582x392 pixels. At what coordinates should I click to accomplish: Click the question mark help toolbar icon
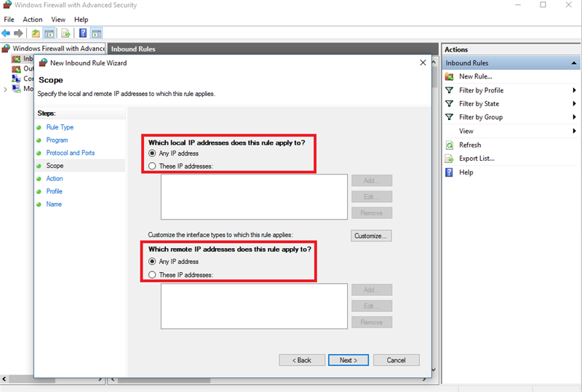[83, 33]
